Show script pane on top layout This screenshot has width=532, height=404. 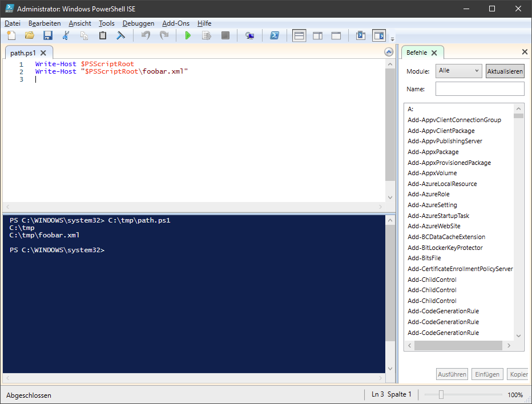pyautogui.click(x=299, y=35)
